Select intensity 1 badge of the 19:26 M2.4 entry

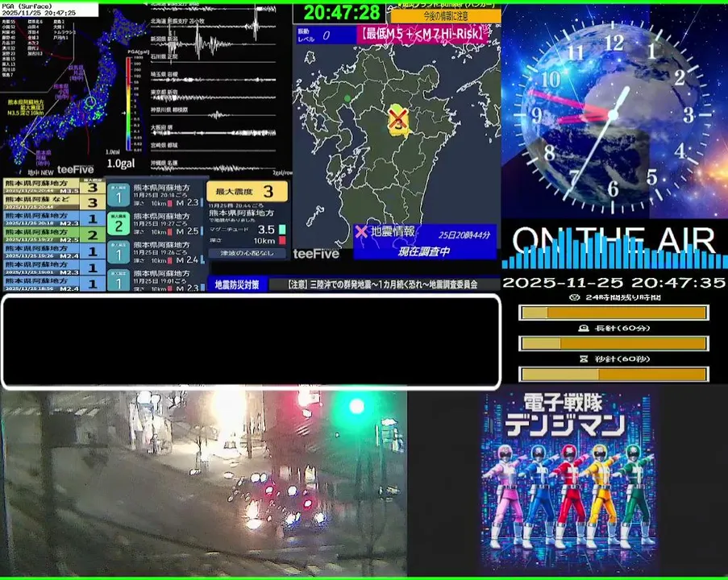coord(119,253)
